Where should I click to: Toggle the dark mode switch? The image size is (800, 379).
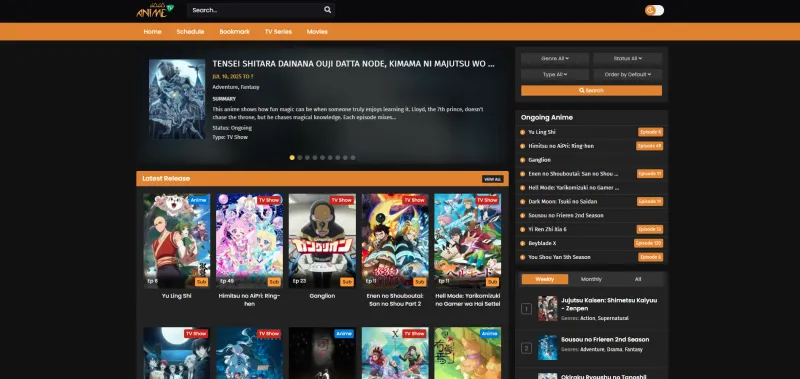[654, 10]
